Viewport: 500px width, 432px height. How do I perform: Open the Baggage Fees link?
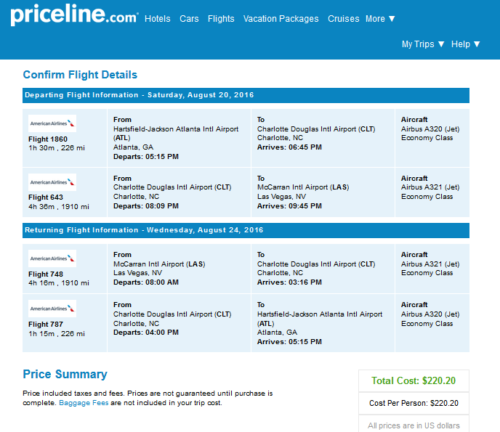click(x=84, y=403)
